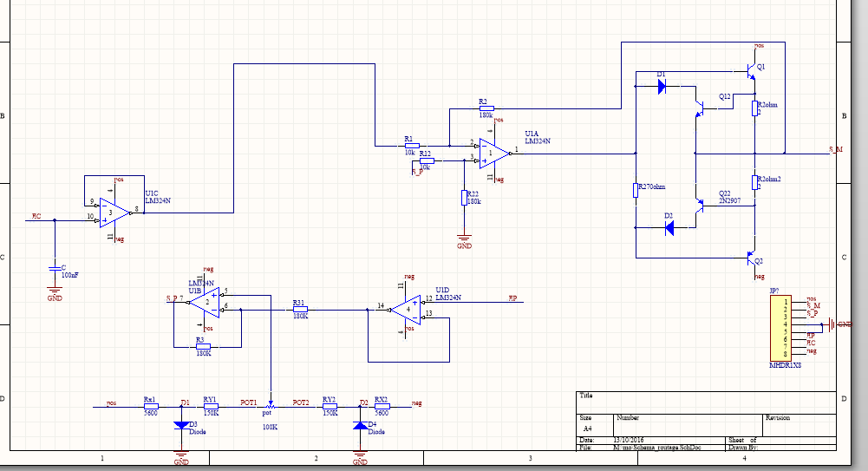This screenshot has width=868, height=471.
Task: Click the 100nF capacitor value
Action: point(69,275)
